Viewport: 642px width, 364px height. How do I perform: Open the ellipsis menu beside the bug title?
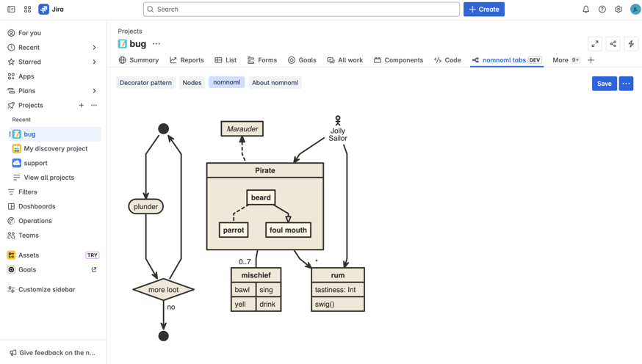(x=156, y=44)
